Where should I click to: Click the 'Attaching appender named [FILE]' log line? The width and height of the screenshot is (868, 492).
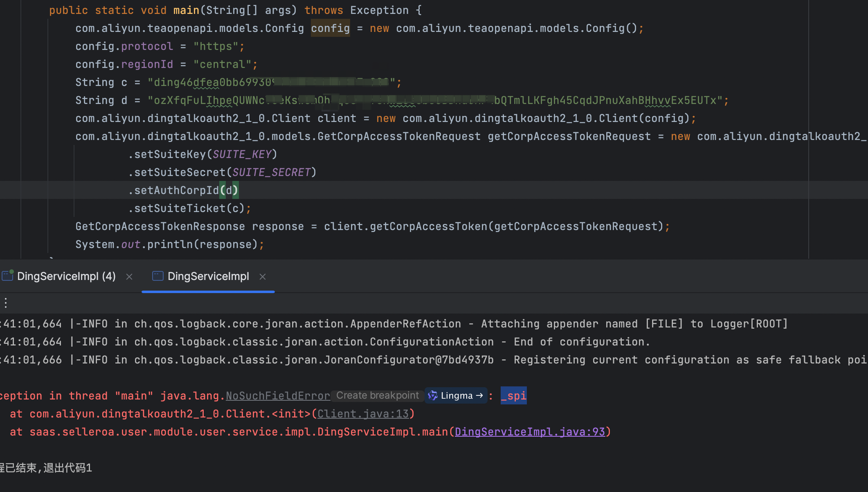pos(394,324)
